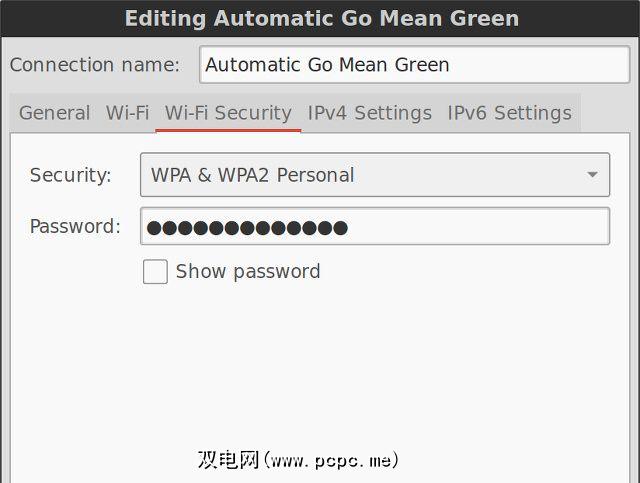Screen dimensions: 640x483
Task: Click the 'Security:' label
Action: pyautogui.click(x=70, y=176)
